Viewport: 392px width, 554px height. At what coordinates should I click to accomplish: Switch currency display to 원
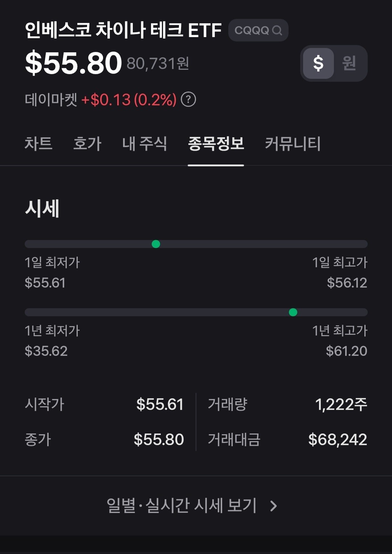pos(349,63)
